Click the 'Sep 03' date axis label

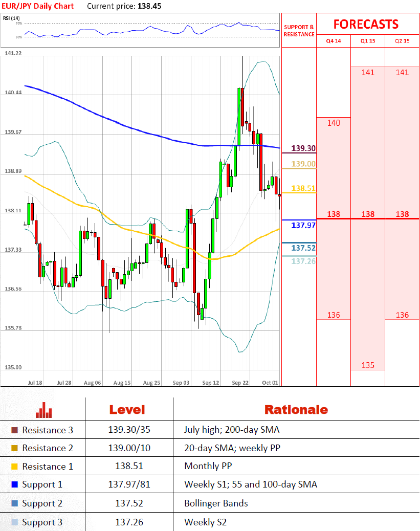[181, 383]
